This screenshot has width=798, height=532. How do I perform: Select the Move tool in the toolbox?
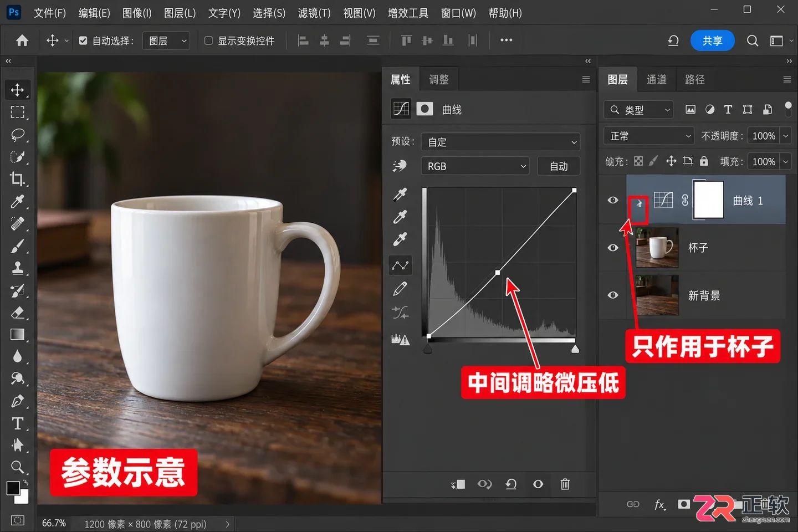click(x=17, y=90)
